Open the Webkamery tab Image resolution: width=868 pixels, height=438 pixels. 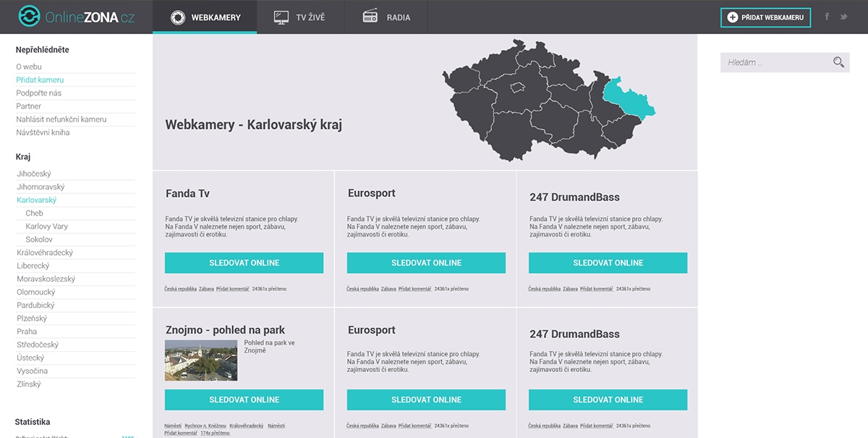point(205,17)
